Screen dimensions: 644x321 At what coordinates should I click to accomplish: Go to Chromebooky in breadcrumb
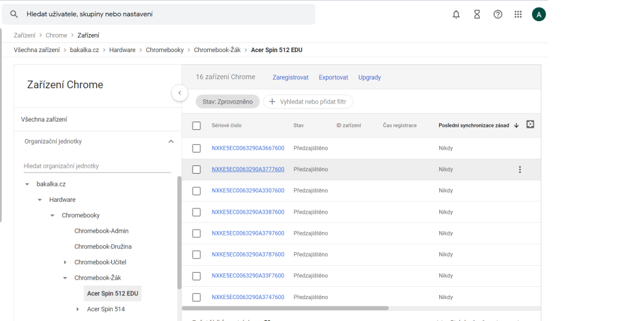point(165,50)
